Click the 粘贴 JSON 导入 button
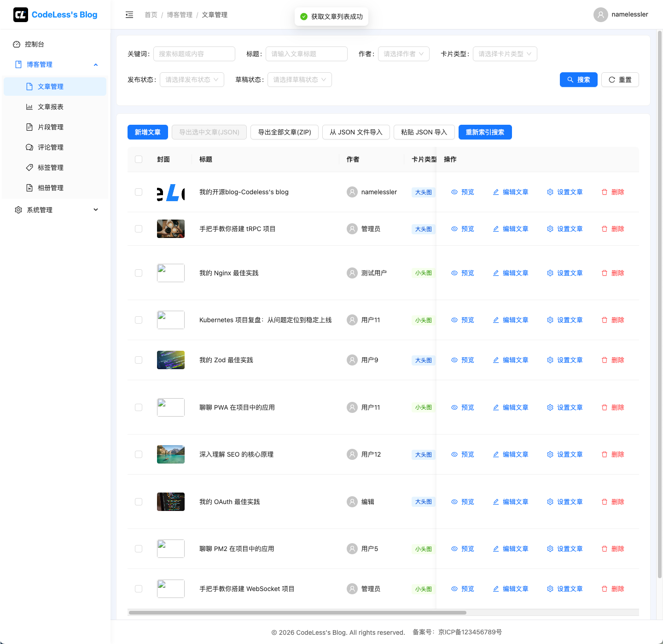Image resolution: width=663 pixels, height=644 pixels. pos(424,132)
